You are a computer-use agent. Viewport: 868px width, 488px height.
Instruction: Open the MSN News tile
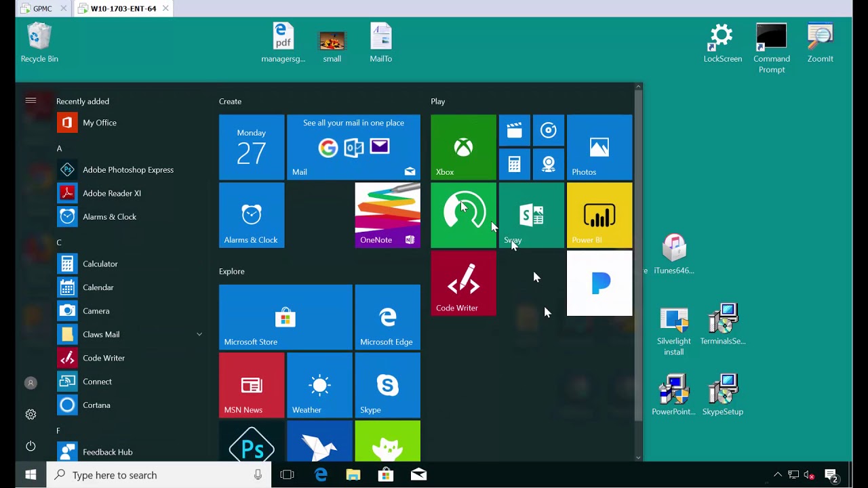pos(252,385)
